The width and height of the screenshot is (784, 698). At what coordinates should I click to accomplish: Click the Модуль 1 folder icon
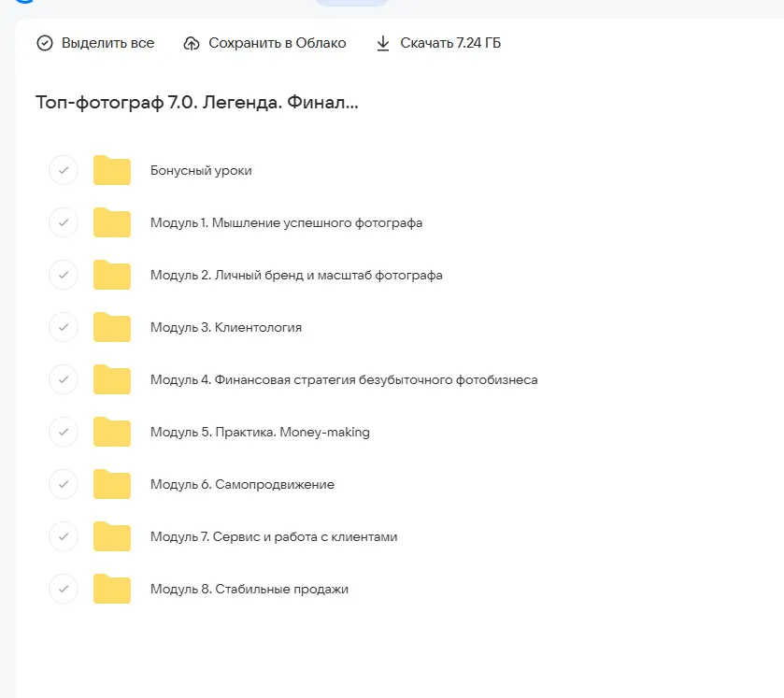(112, 223)
